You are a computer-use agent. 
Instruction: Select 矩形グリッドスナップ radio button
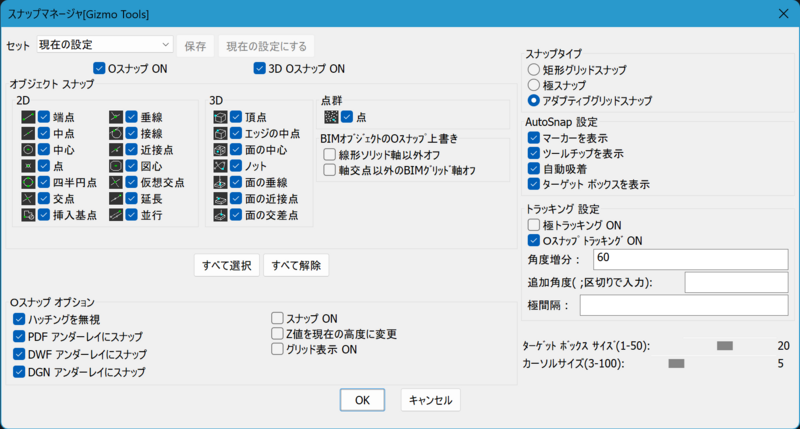coord(533,70)
